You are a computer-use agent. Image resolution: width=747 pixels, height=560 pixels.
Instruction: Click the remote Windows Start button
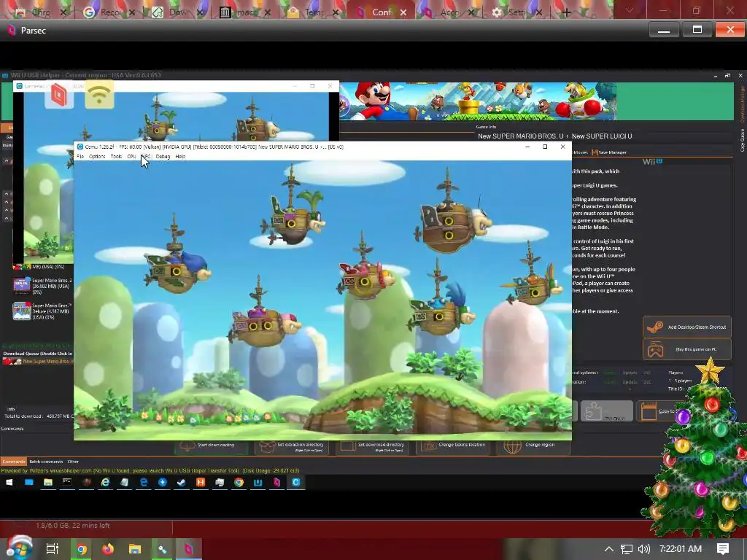coord(9,483)
